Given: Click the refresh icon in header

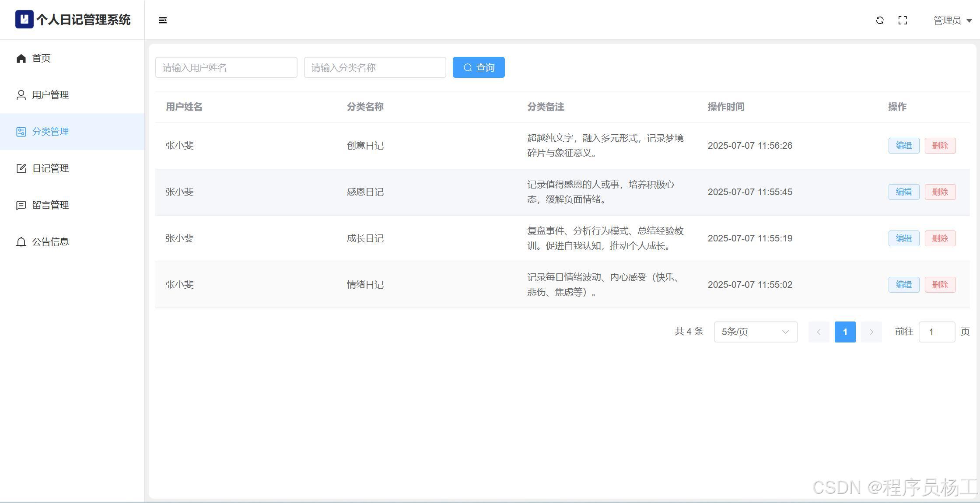Looking at the screenshot, I should tap(880, 20).
